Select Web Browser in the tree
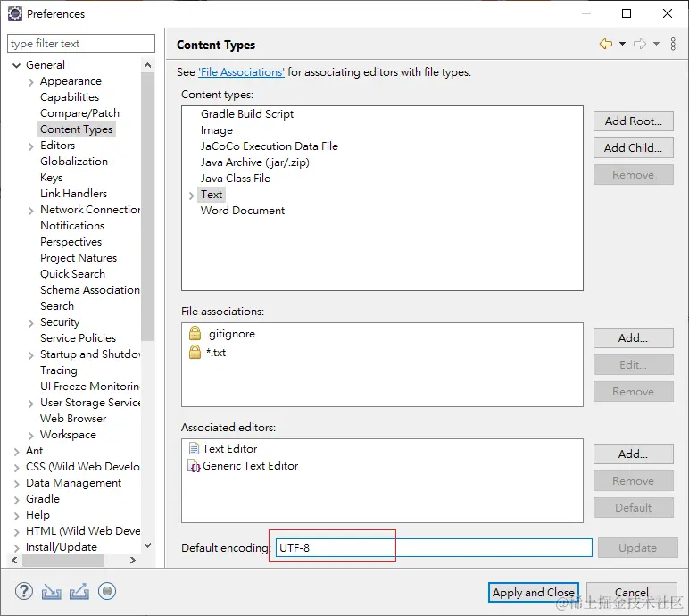 pos(73,419)
